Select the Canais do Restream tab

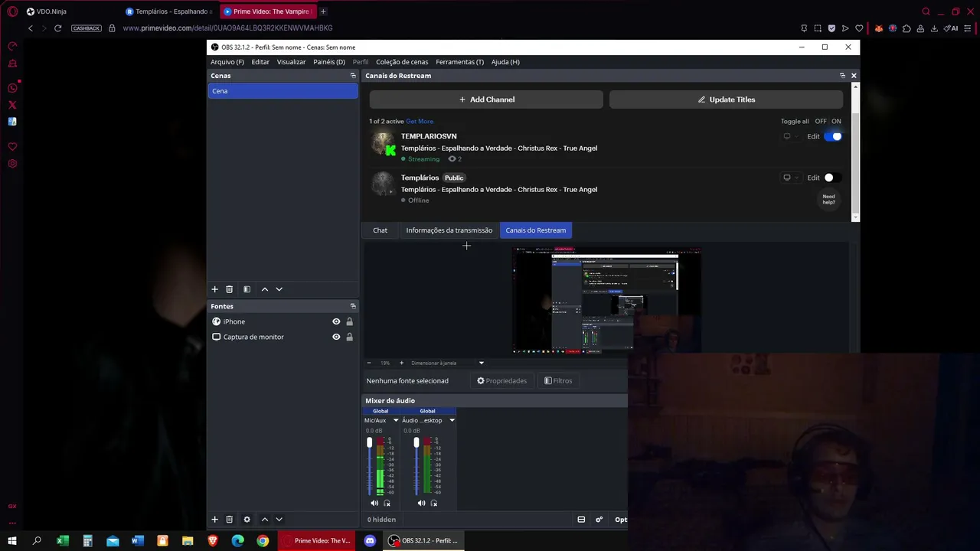[x=536, y=230]
